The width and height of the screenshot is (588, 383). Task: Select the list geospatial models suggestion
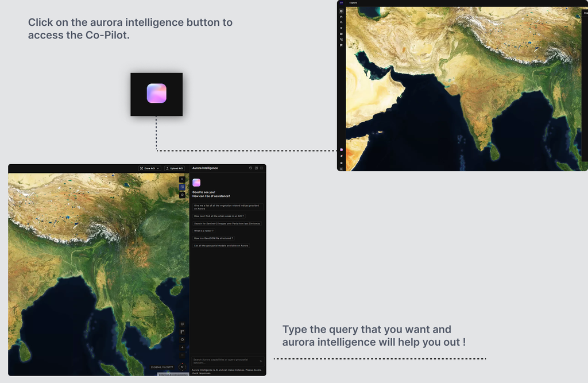pos(221,246)
